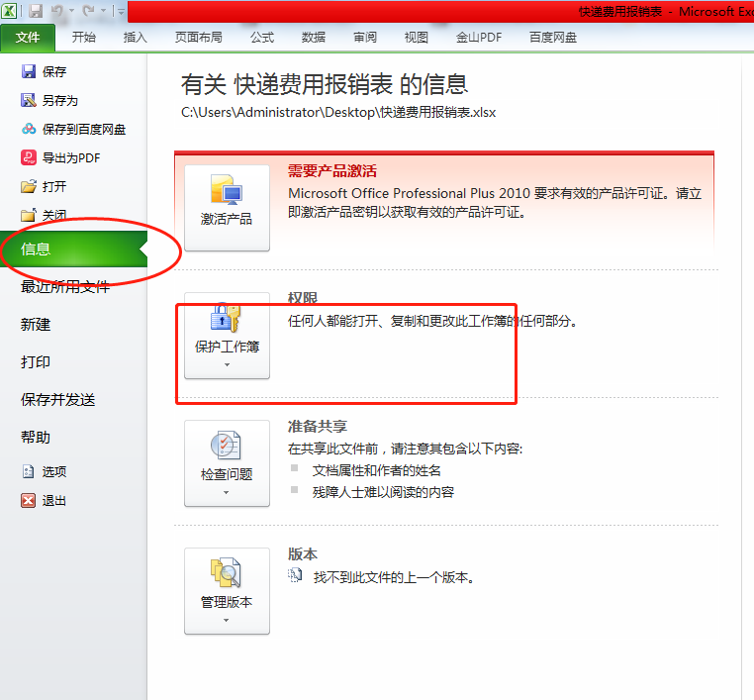Click the small document icon beside 找不到此文件
Viewport: 754px width, 700px height.
295,575
